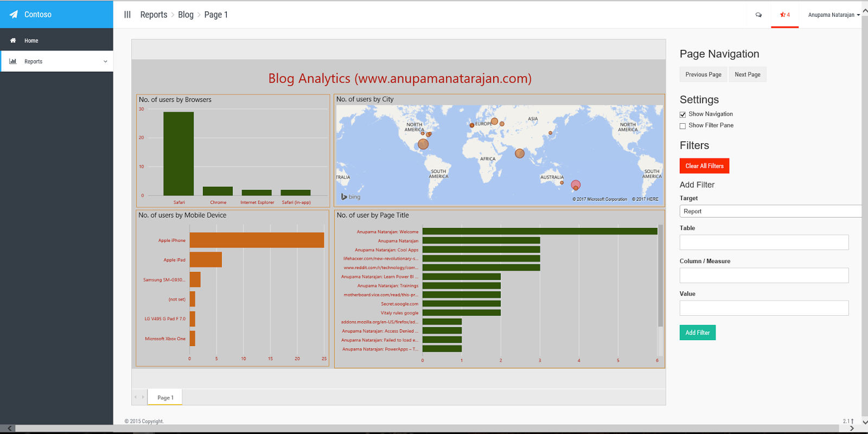Viewport: 868px width, 434px height.
Task: Click 'Microsoft Xbox One' device label
Action: pos(165,339)
